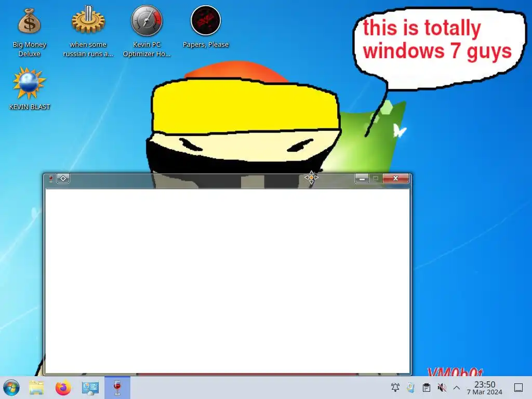Toggle the diamond on-all-desktops titlebar button
This screenshot has width=532, height=399.
(x=63, y=179)
